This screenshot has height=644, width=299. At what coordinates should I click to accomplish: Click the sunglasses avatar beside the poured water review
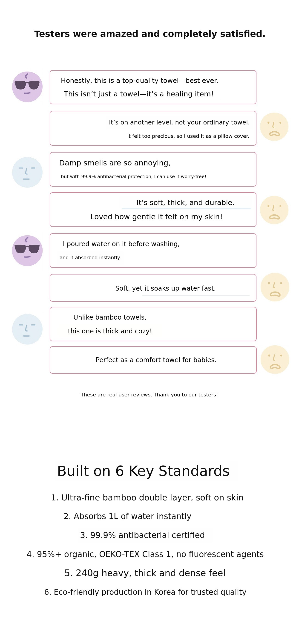point(27,251)
